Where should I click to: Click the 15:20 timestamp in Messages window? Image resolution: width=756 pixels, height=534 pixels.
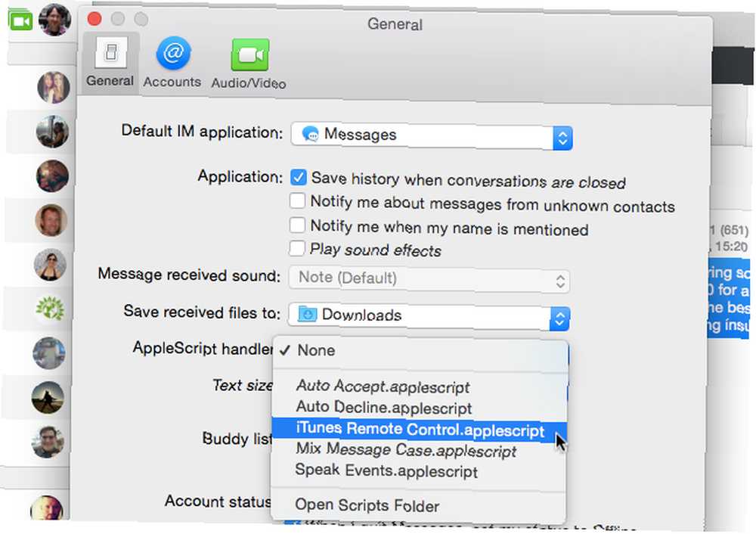click(x=731, y=247)
